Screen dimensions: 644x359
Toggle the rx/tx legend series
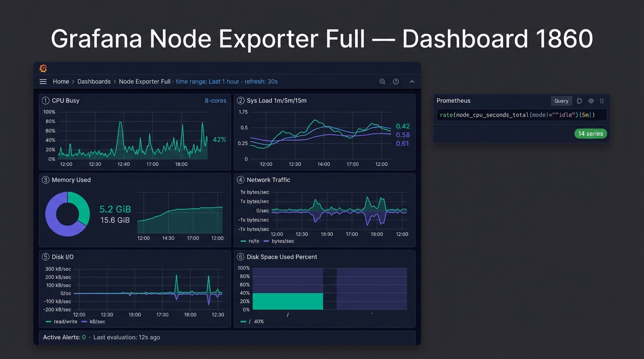[x=250, y=241]
